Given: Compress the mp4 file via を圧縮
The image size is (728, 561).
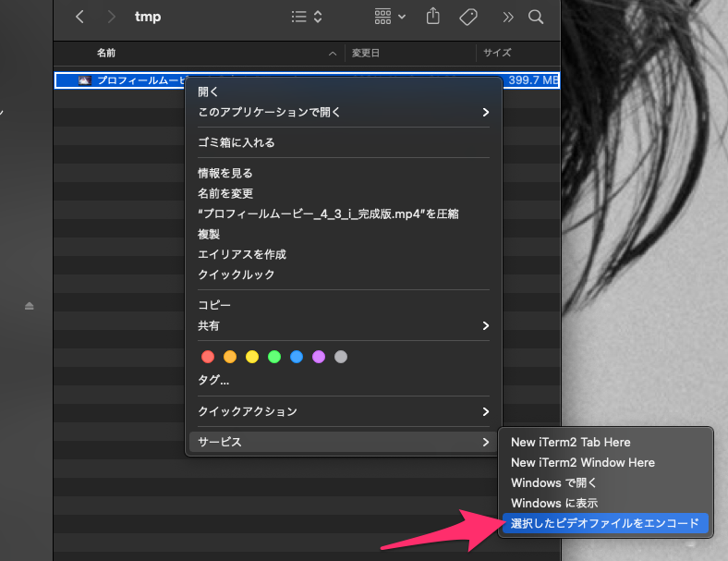Looking at the screenshot, I should point(344,213).
